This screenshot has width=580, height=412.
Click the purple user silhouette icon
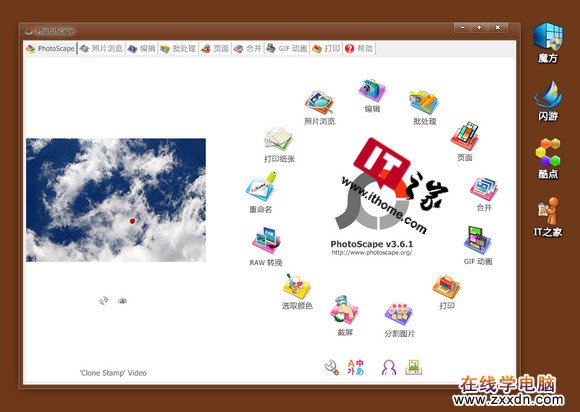click(x=389, y=368)
